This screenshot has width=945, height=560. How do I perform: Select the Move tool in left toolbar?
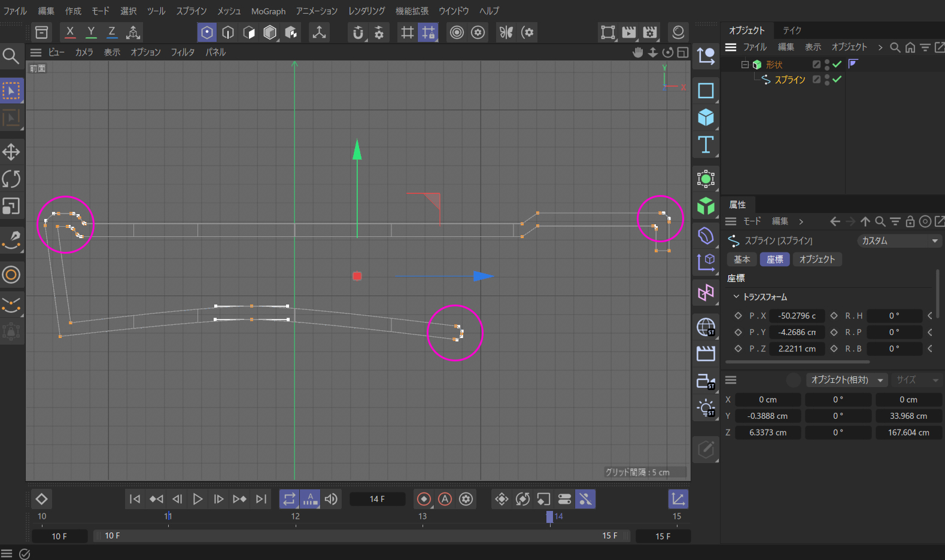pos(11,152)
